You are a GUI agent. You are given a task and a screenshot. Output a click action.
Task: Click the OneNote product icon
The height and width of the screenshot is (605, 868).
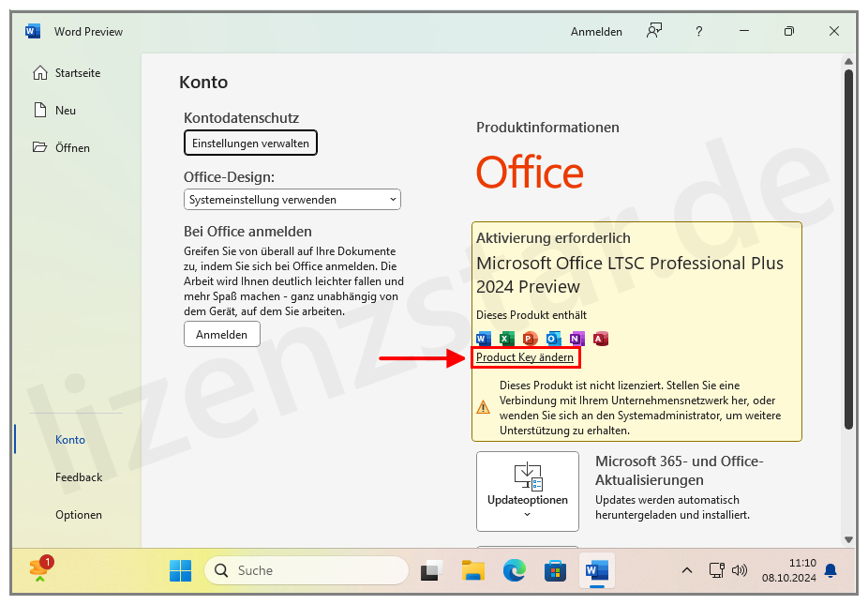coord(576,339)
